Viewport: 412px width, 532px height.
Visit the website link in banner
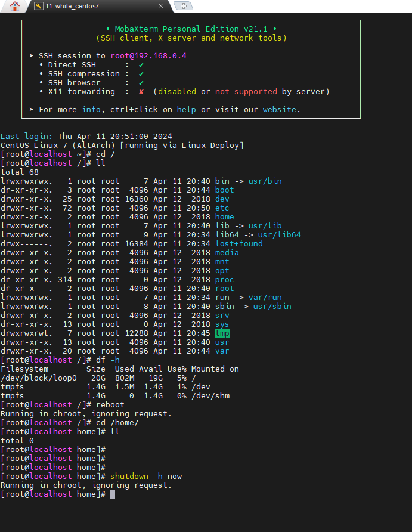280,110
